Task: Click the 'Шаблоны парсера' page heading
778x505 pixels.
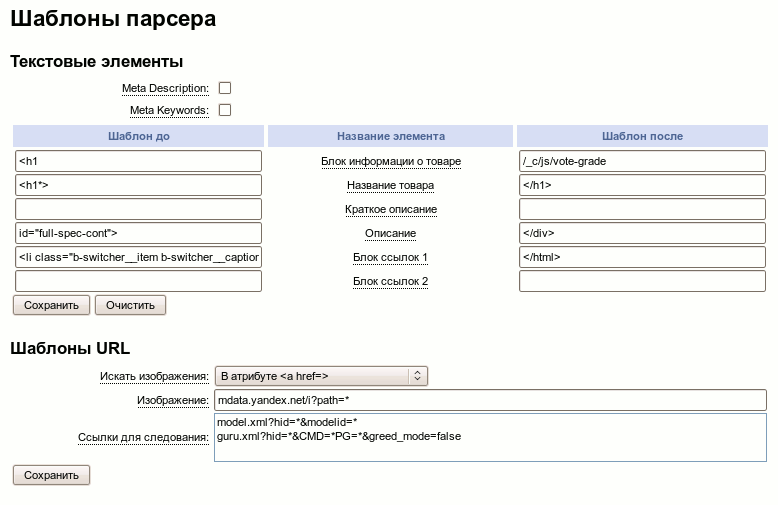Action: coord(113,19)
